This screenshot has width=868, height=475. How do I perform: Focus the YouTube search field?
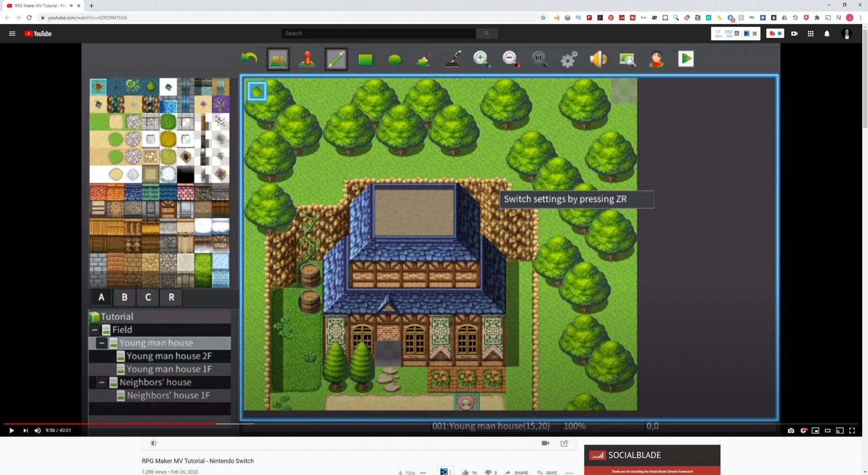coord(379,34)
